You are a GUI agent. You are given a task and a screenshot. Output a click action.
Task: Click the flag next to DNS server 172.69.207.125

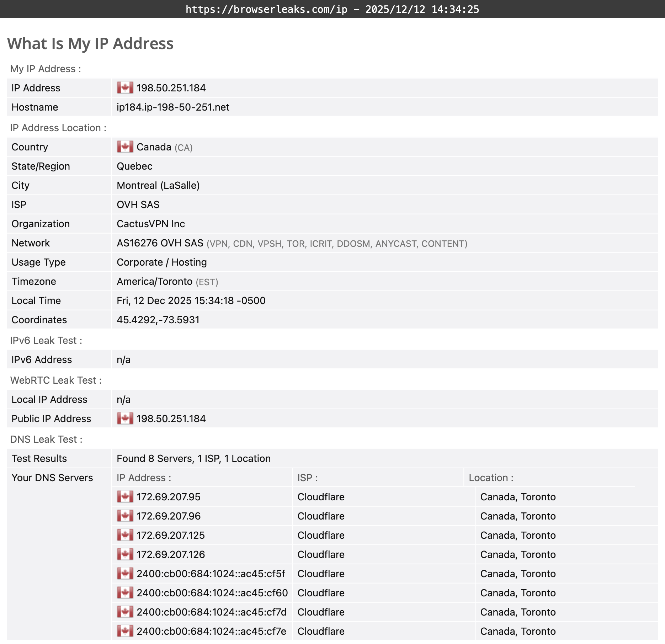(125, 535)
